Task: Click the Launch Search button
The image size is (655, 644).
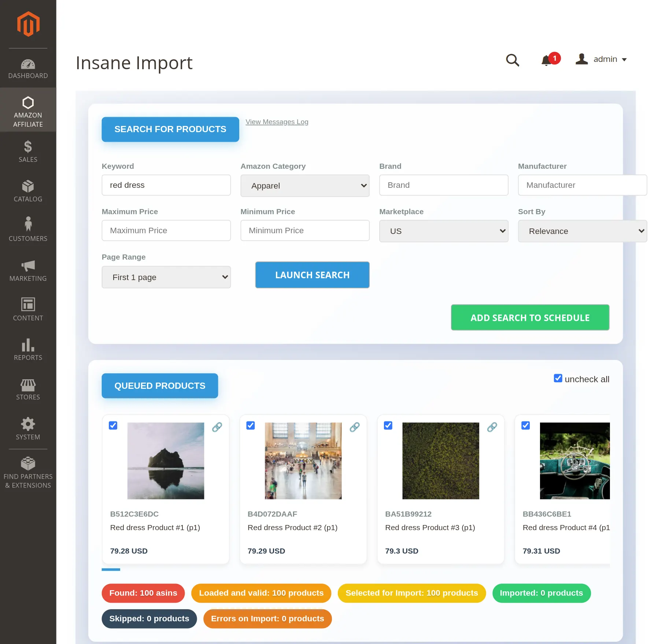Action: click(312, 275)
